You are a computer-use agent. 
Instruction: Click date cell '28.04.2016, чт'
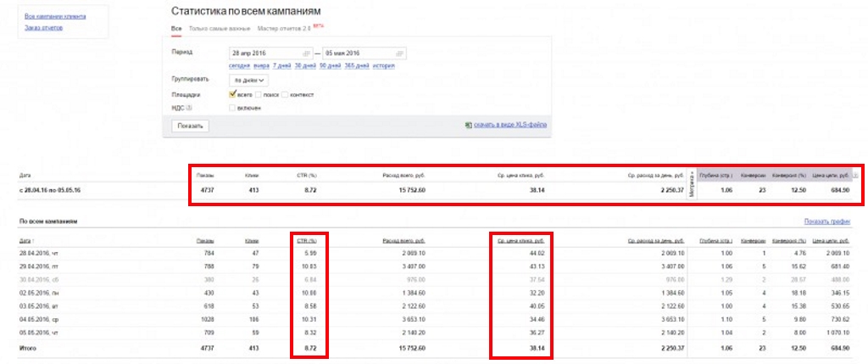pyautogui.click(x=37, y=253)
